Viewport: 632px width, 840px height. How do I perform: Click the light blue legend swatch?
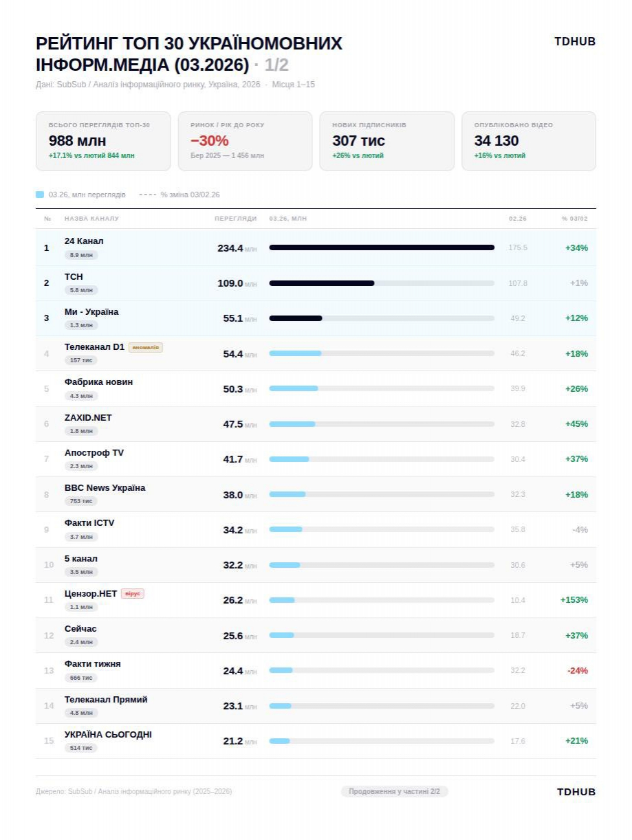(x=40, y=195)
